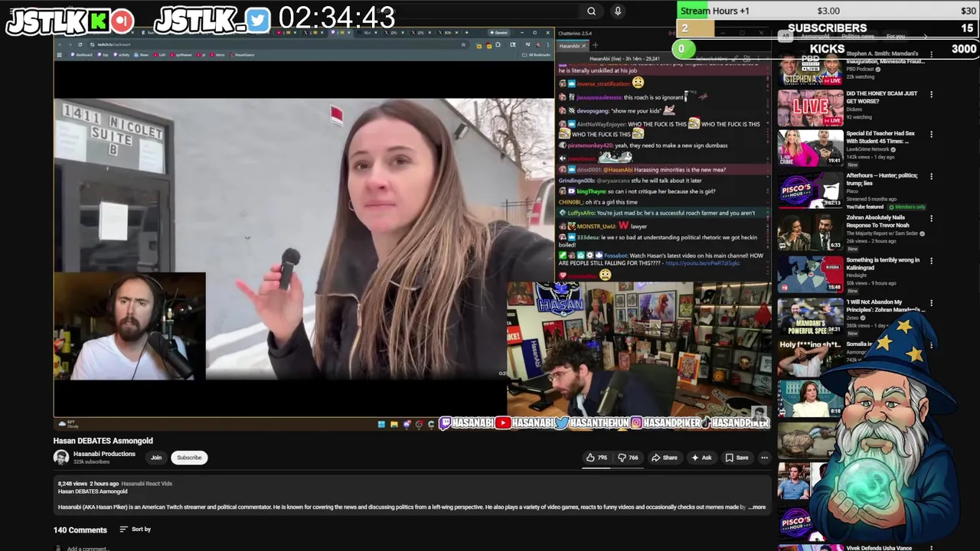Open the Pisco's Hour 3:02:13 thumbnail
This screenshot has width=980, height=551.
[810, 191]
